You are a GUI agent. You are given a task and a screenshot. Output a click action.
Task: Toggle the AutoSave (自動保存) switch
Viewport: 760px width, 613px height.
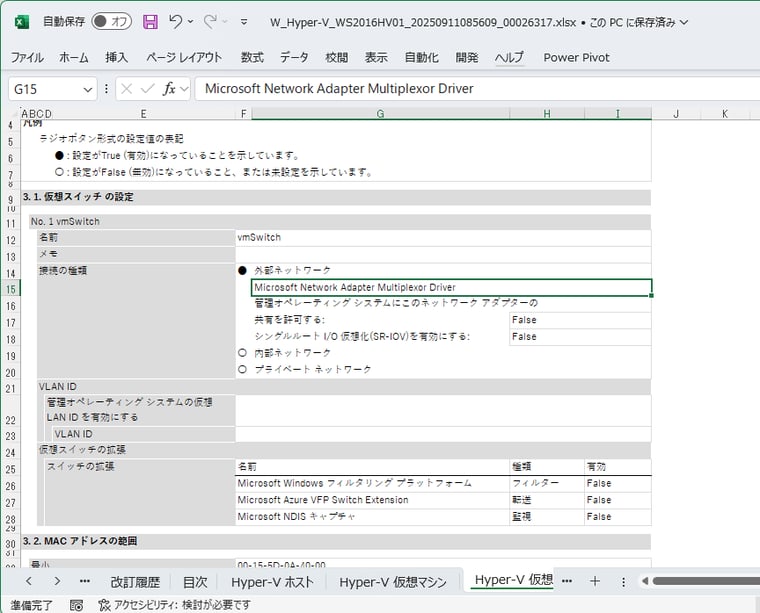pyautogui.click(x=111, y=21)
